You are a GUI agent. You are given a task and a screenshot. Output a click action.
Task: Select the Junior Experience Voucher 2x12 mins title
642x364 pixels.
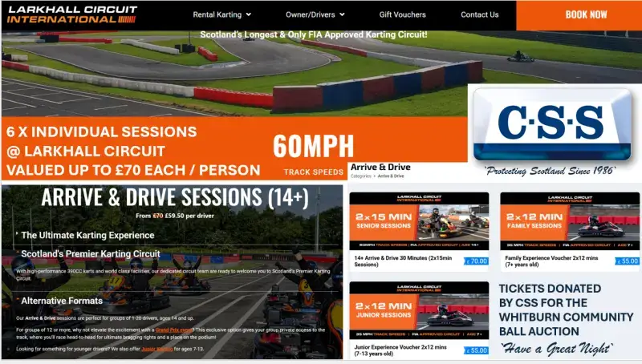click(400, 350)
